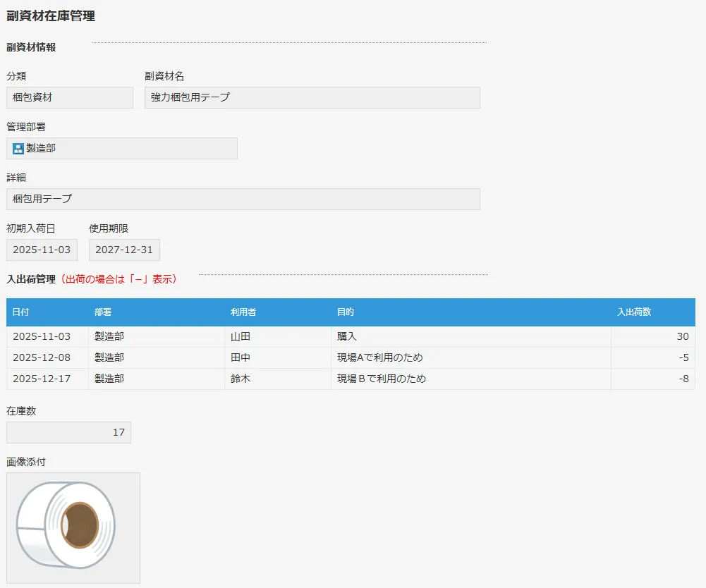Click the 使用期限 date 2027-12-31 field
Viewport: 706px width, 588px height.
[x=124, y=250]
